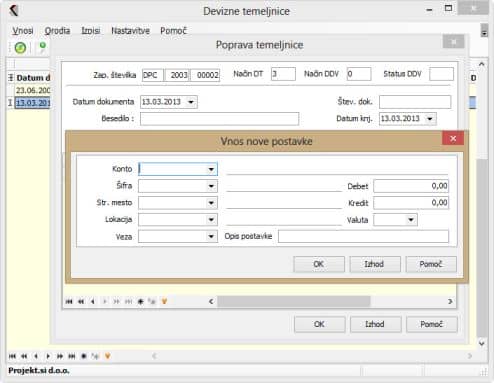Image resolution: width=494 pixels, height=383 pixels.
Task: Go to next record in Poprava temeljnice navigator
Action: point(105,302)
